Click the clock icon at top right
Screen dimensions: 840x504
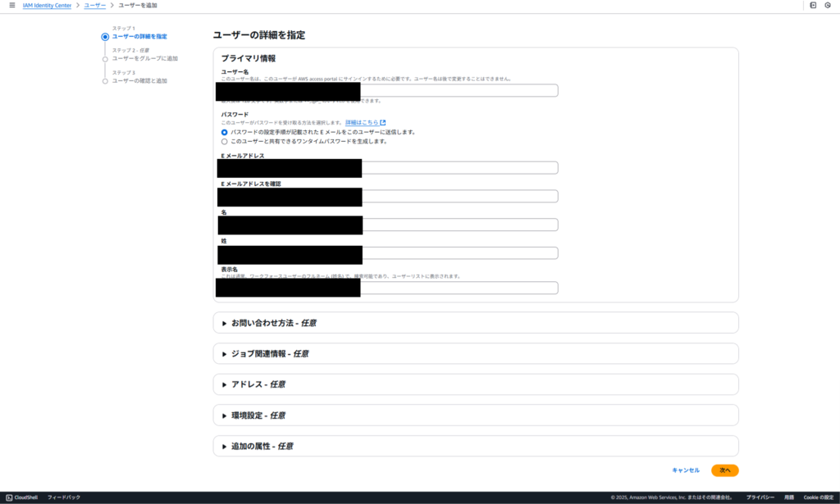pos(828,6)
